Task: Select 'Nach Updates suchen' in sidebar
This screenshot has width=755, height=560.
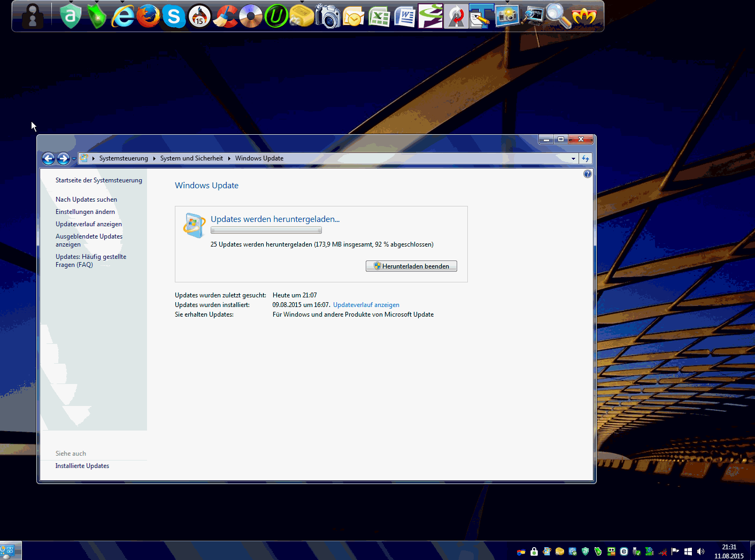Action: click(x=86, y=200)
